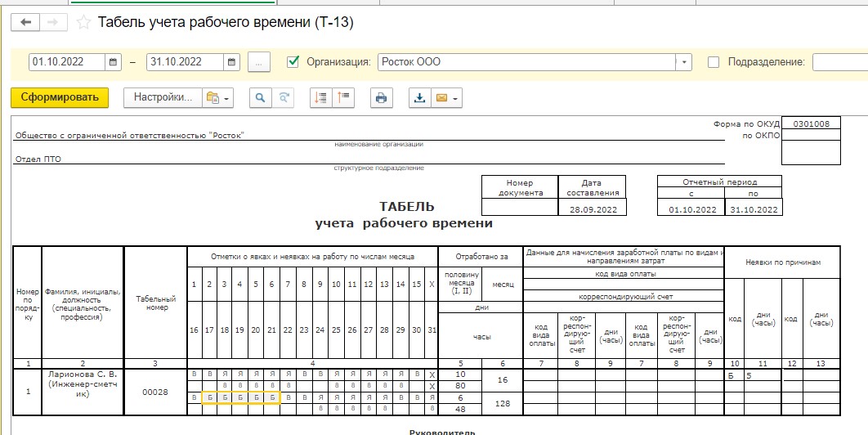Click end date field 31.10.2022
The image size is (868, 435).
pos(185,62)
